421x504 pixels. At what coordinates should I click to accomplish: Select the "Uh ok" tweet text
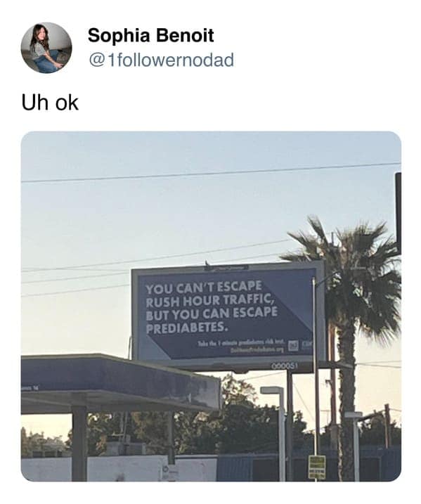(x=50, y=103)
